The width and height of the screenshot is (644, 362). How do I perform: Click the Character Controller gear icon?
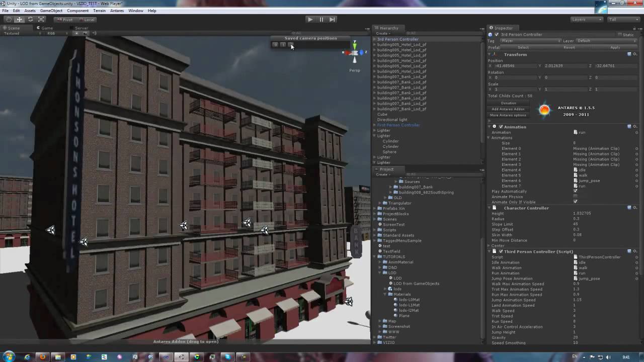tap(635, 208)
